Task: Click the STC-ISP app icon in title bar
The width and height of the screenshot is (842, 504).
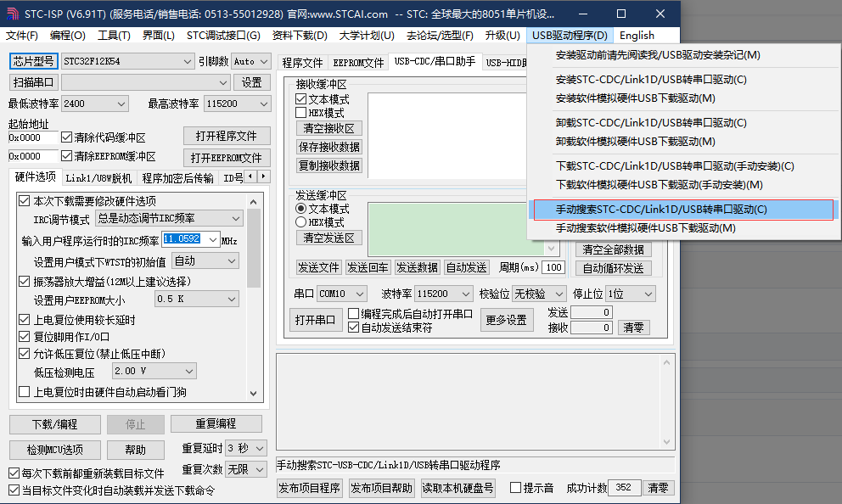Action: pyautogui.click(x=12, y=14)
